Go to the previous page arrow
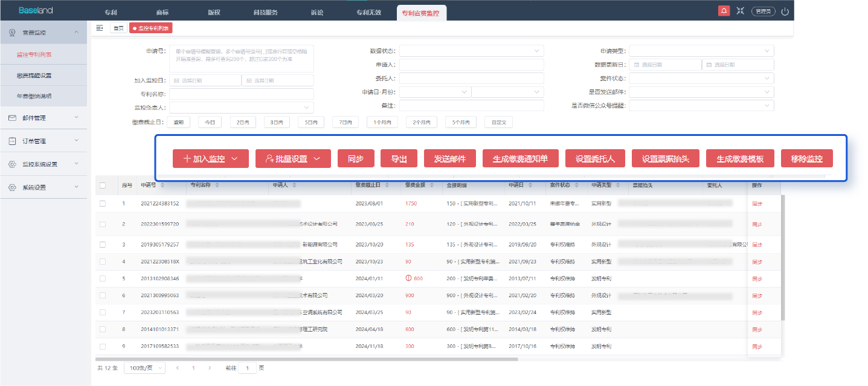The height and width of the screenshot is (386, 868). (178, 367)
